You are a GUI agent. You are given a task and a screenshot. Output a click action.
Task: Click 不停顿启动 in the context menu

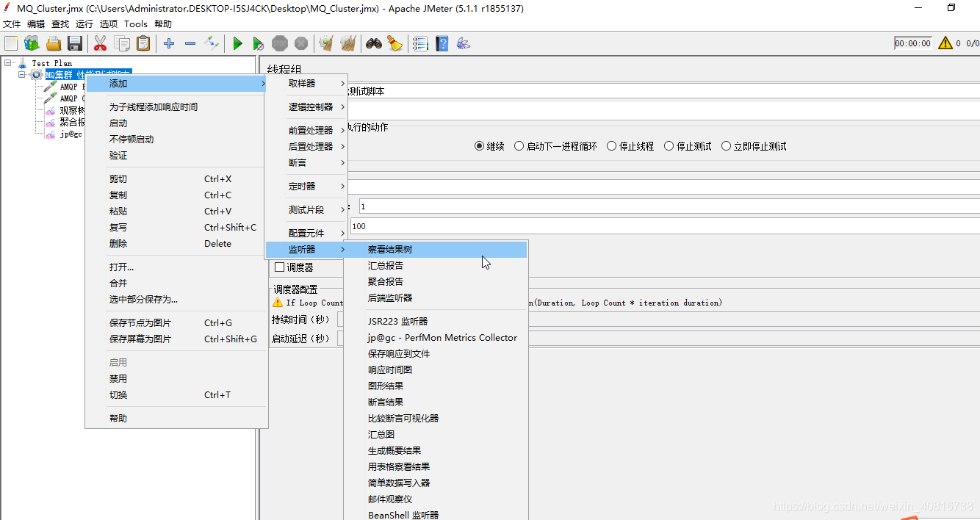(176, 140)
